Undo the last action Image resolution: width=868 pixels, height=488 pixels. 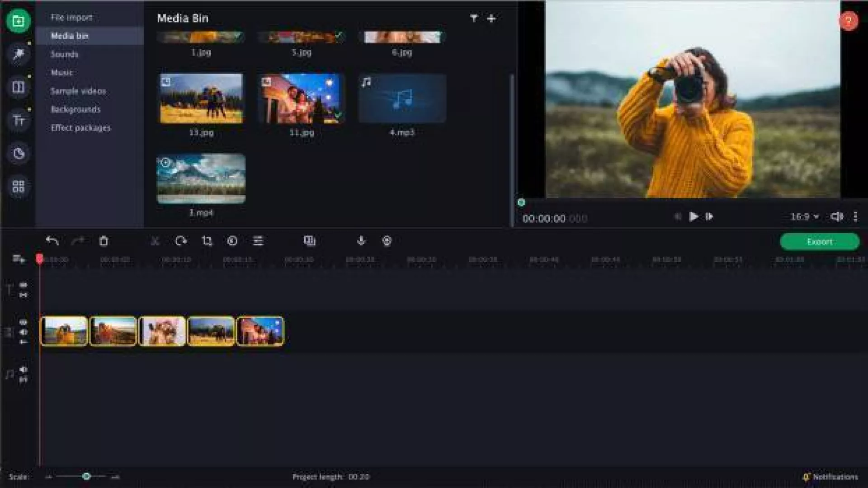(x=52, y=241)
